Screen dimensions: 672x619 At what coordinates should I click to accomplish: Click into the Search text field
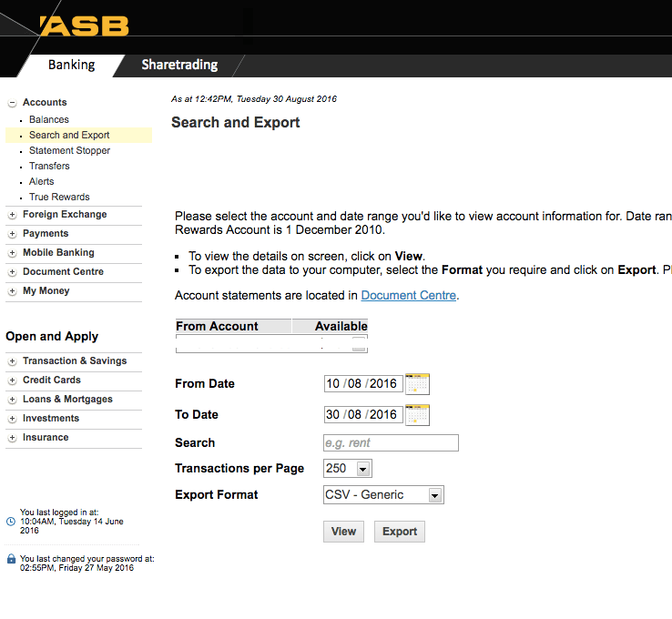391,443
